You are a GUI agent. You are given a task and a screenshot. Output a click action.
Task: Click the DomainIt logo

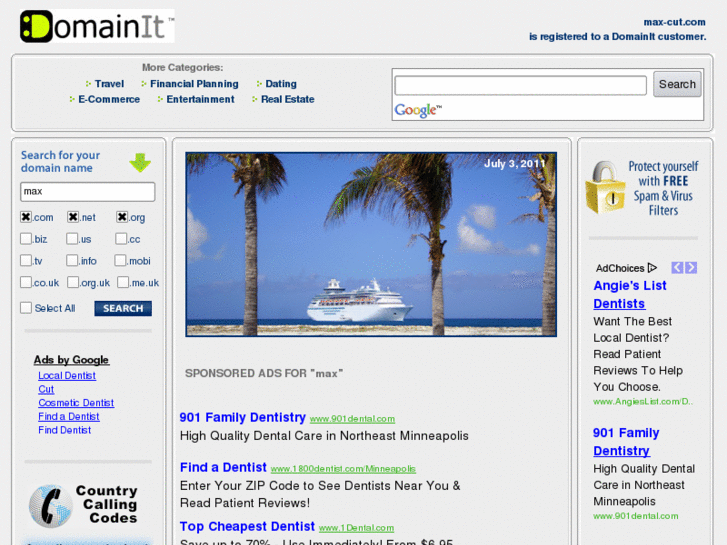[x=97, y=26]
